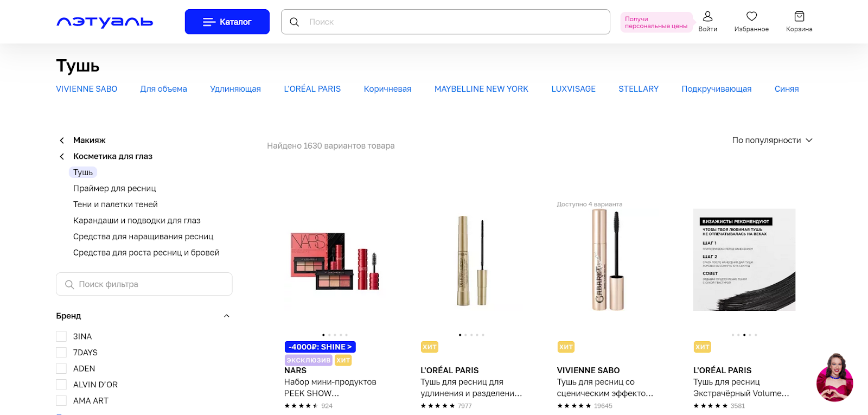868x415 pixels.
Task: Click the Летуаль logo
Action: pyautogui.click(x=105, y=22)
